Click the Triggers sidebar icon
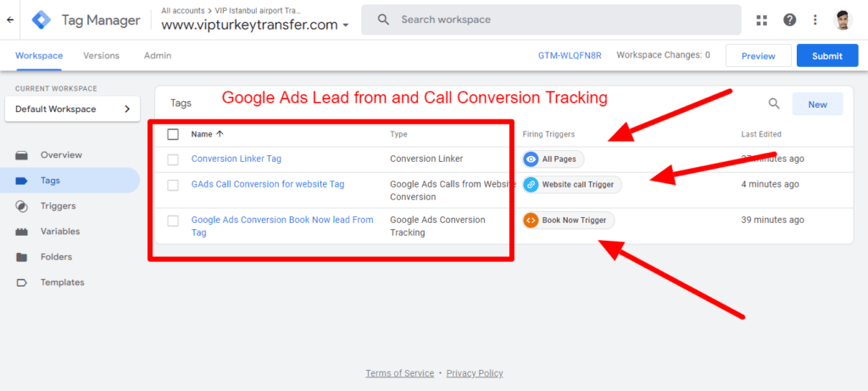This screenshot has height=391, width=868. coord(21,206)
